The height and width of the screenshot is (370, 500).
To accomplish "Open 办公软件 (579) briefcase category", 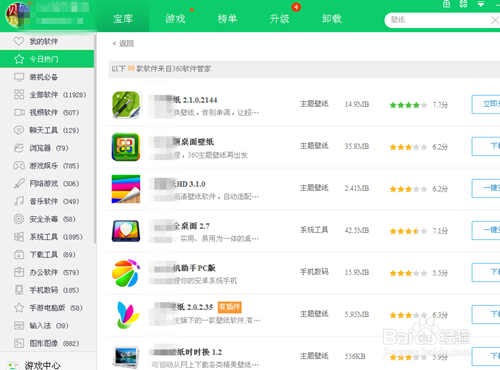I will pyautogui.click(x=47, y=272).
